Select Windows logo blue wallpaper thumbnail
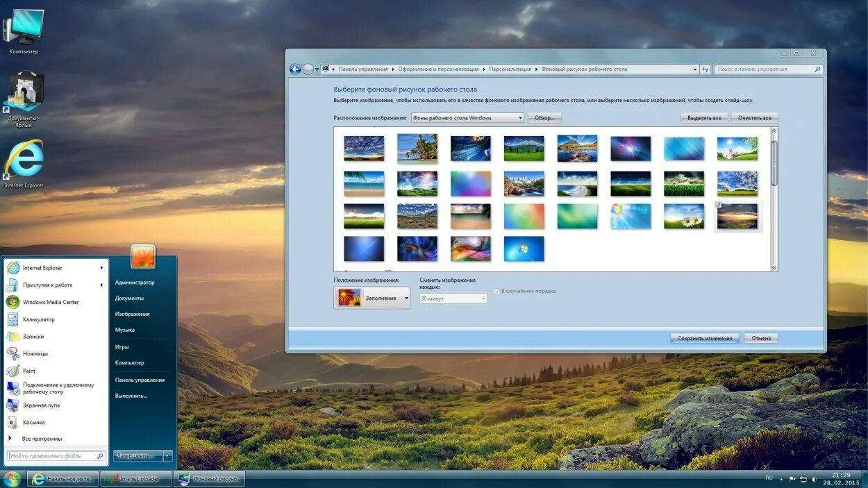868x488 pixels. pyautogui.click(x=524, y=249)
